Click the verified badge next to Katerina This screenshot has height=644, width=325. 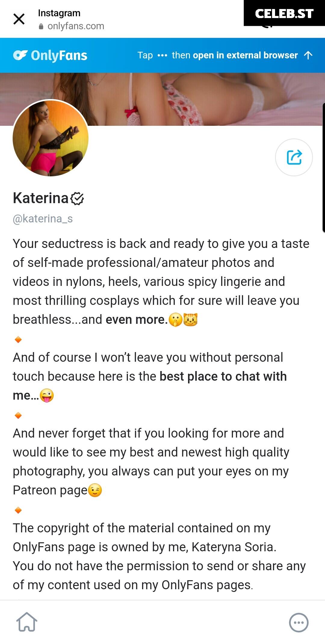point(77,199)
